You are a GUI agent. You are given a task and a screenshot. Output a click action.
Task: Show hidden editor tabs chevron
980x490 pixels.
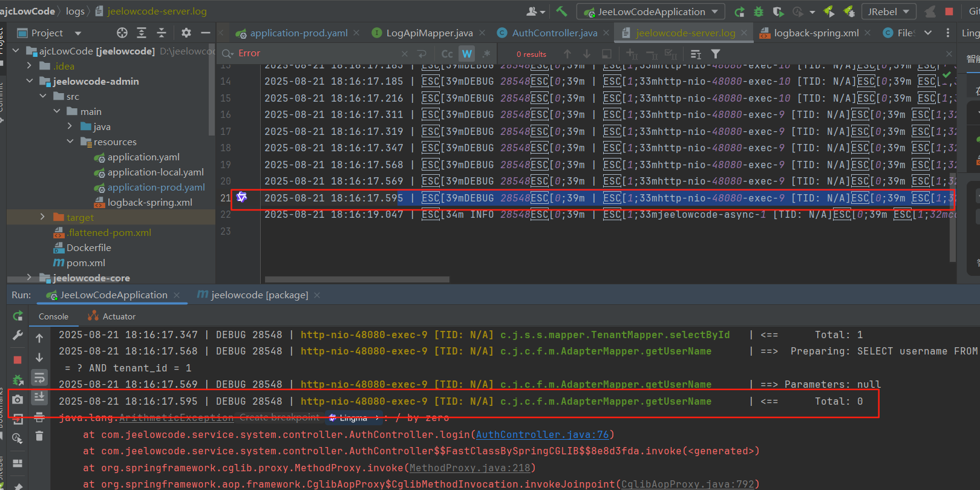[x=928, y=33]
